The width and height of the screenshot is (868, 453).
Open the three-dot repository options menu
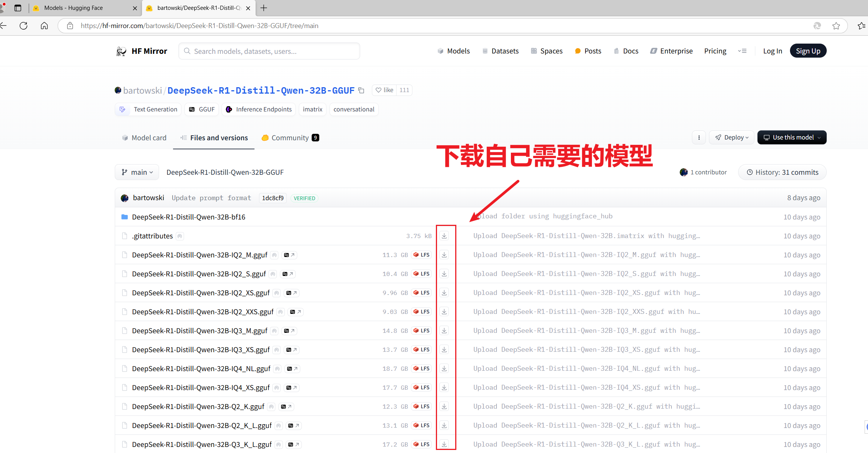pyautogui.click(x=699, y=138)
